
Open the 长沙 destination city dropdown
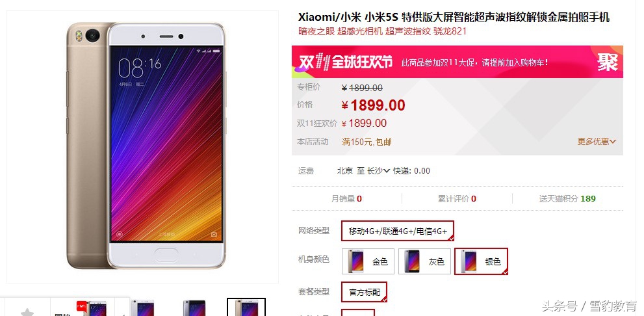[x=378, y=170]
